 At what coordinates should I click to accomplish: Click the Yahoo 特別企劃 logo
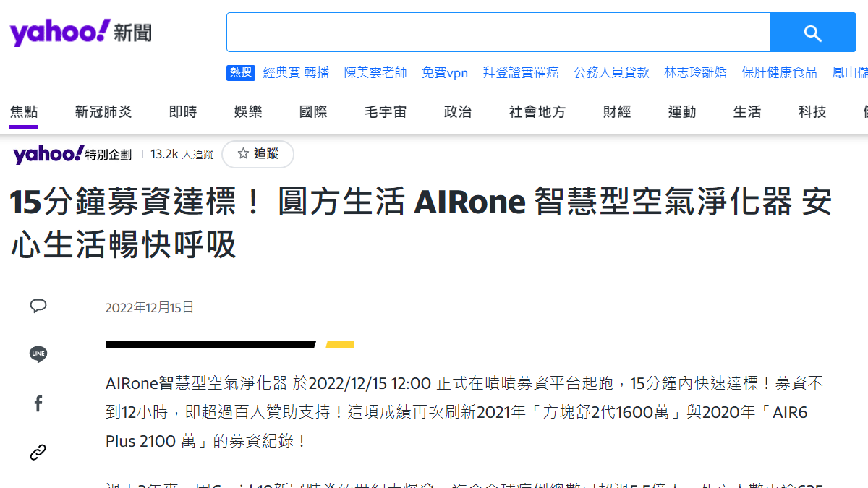click(72, 154)
